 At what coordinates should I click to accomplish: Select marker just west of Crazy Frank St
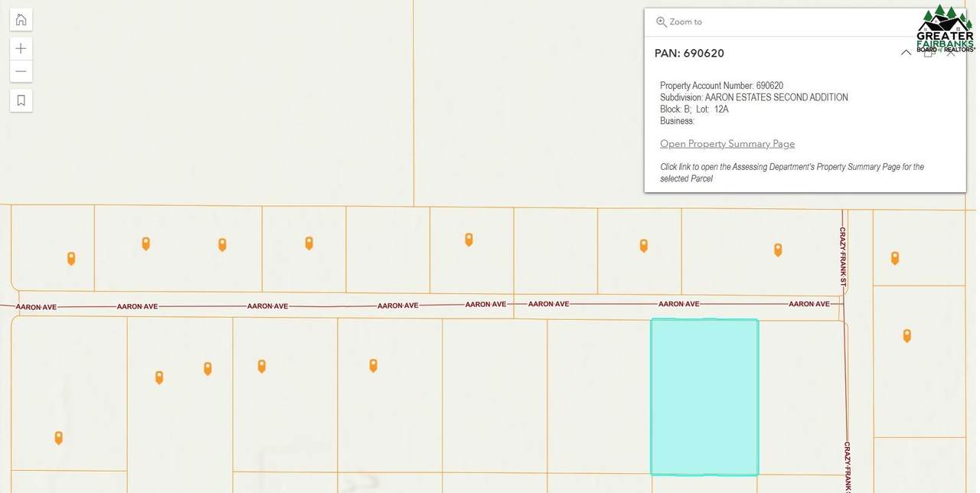click(778, 250)
